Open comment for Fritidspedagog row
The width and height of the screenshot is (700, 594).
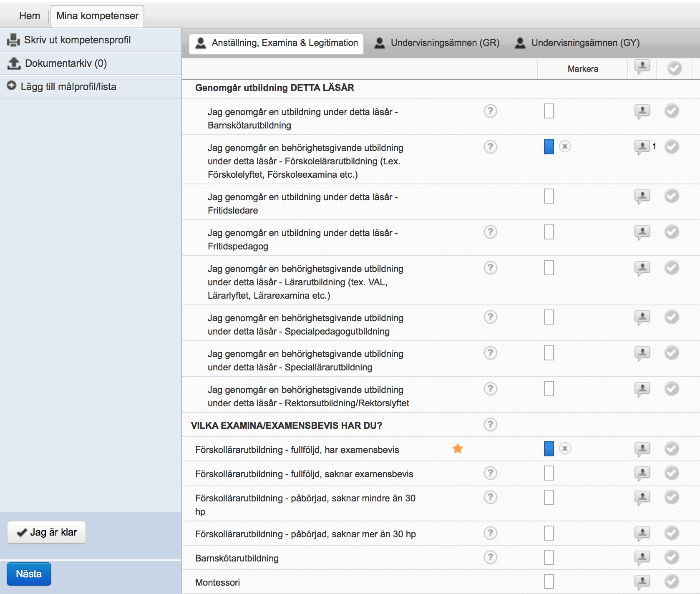pyautogui.click(x=642, y=232)
